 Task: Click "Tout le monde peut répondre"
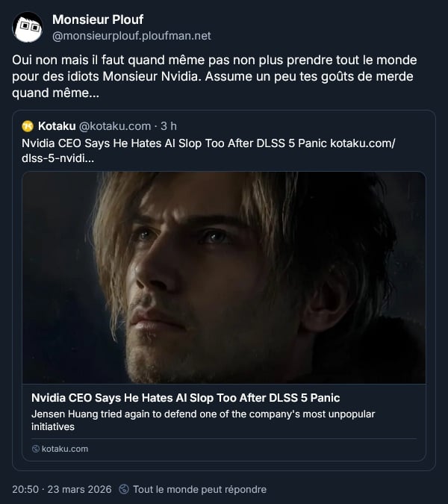[199, 490]
